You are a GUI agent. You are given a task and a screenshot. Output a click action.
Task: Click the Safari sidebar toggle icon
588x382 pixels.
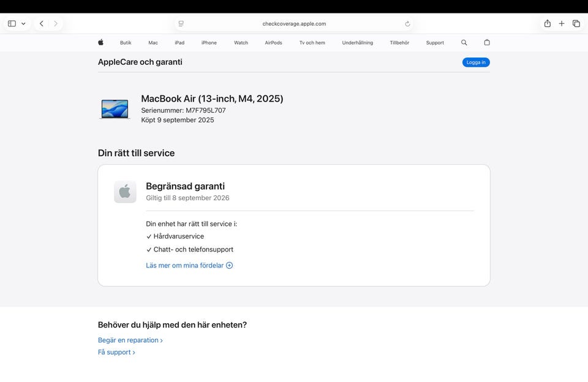pyautogui.click(x=12, y=24)
